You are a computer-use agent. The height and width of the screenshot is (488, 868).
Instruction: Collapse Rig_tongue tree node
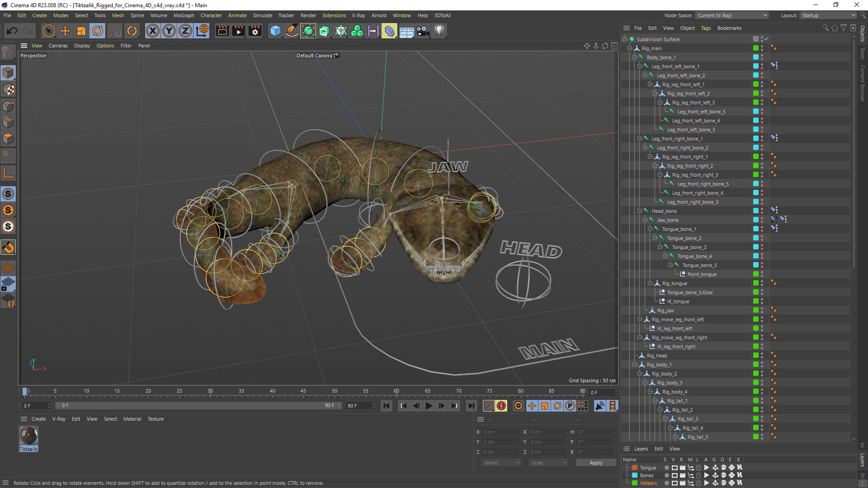click(650, 283)
